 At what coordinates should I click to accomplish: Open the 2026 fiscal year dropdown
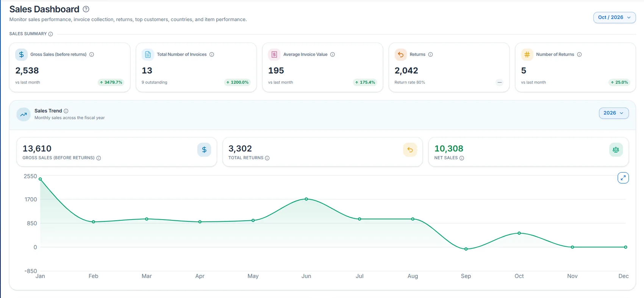614,113
